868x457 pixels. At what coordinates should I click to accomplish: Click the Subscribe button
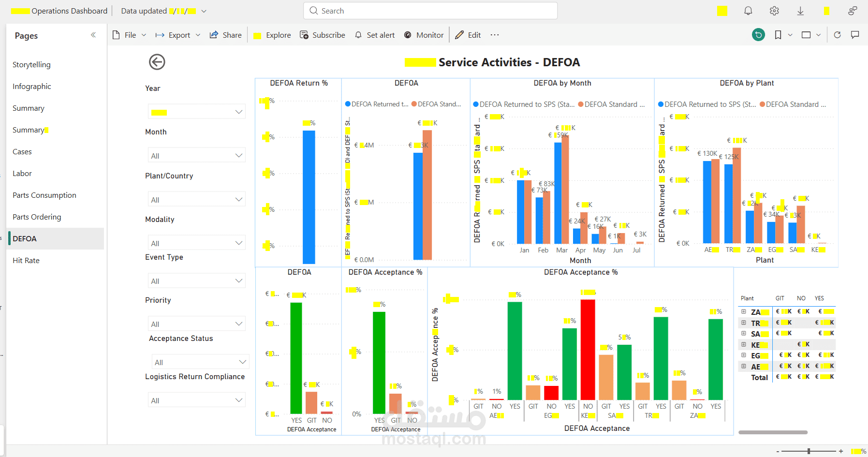point(323,35)
